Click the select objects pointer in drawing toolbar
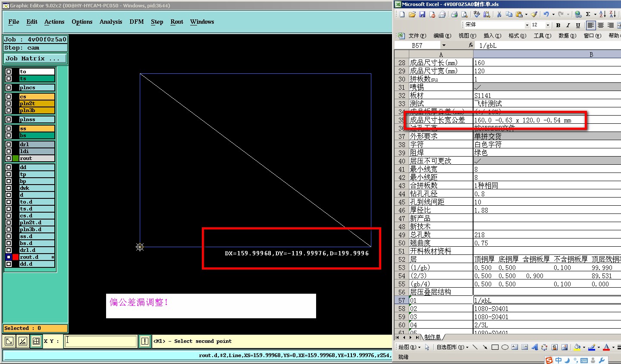The width and height of the screenshot is (621, 364). (x=427, y=347)
